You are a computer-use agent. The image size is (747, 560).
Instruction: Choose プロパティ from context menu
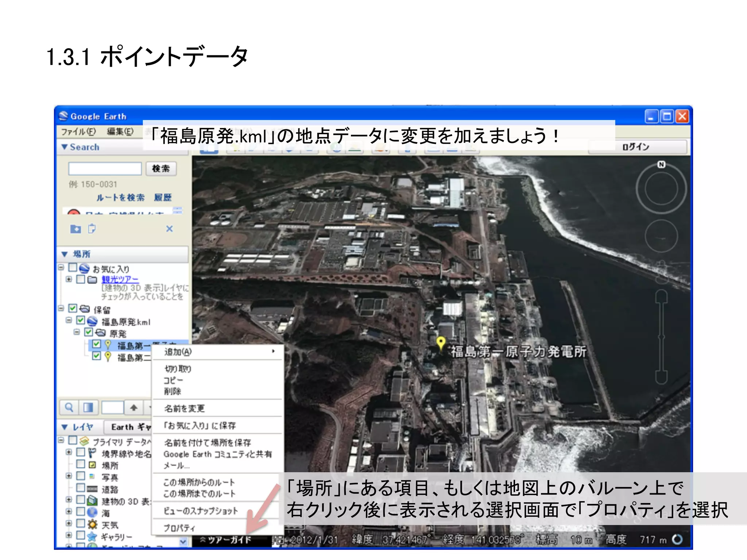tap(179, 528)
